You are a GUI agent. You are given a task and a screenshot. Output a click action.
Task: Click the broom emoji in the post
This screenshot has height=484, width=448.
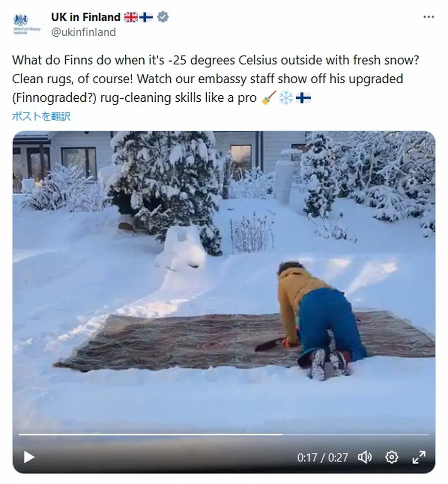coord(268,98)
